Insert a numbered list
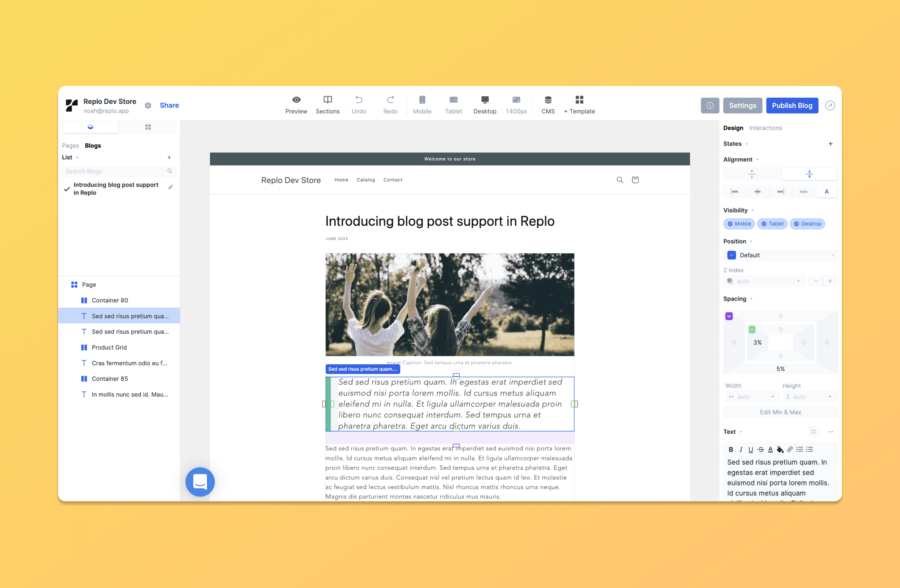The height and width of the screenshot is (588, 900). (x=809, y=449)
